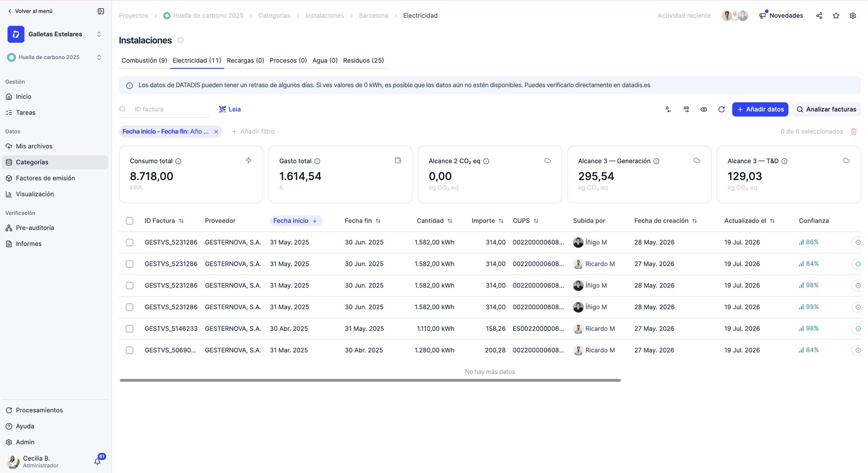Click the Analizar facturas button
Screen dimensions: 868x473
pyautogui.click(x=826, y=110)
